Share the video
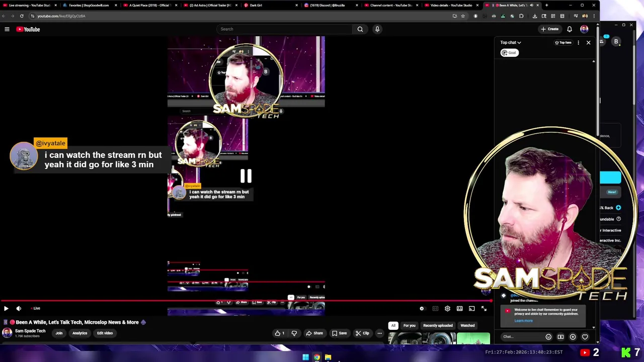 click(314, 333)
